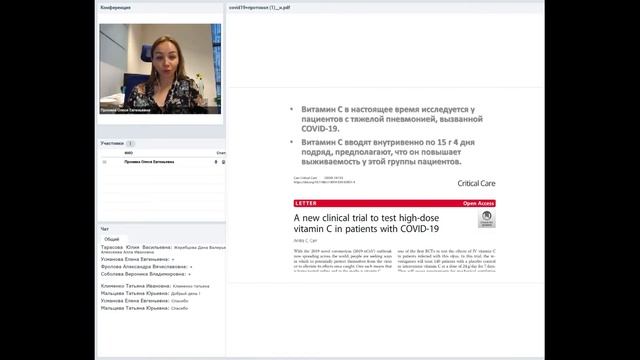640x360 pixels.
Task: Click the article title 'A new clinical trial'
Action: (x=366, y=223)
